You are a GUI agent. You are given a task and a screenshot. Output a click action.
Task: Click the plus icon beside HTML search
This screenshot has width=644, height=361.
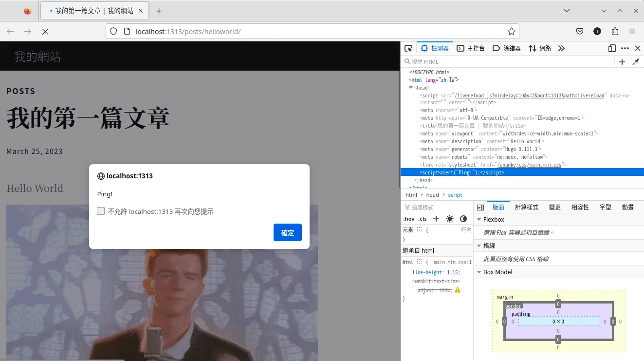(622, 62)
